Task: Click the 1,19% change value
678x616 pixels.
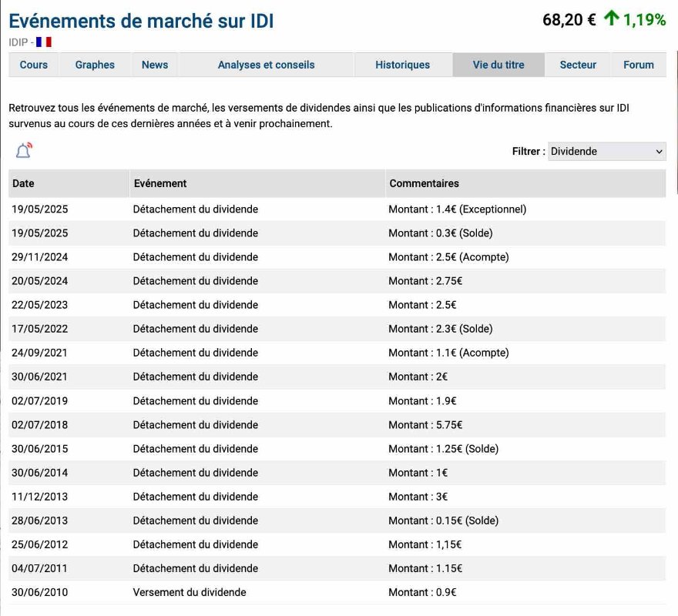Action: pos(644,19)
